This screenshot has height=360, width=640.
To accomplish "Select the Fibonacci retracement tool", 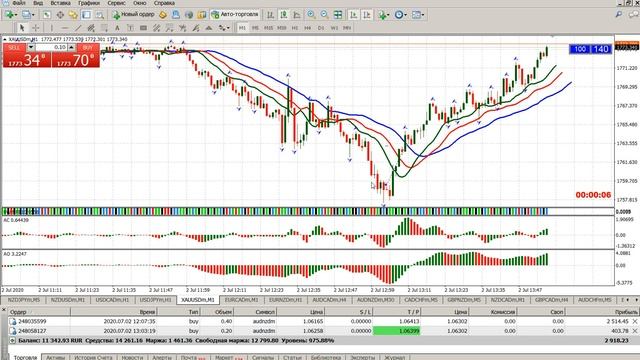I will 104,28.
